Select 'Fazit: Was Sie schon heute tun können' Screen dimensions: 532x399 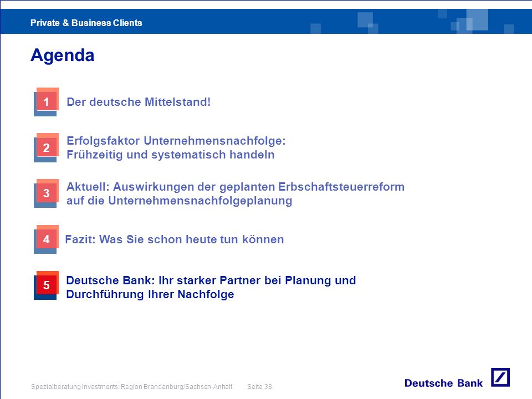tap(175, 239)
